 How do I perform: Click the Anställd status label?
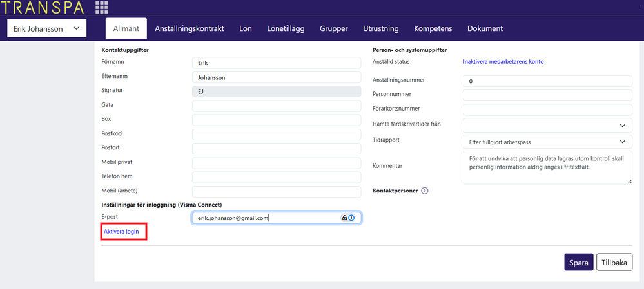[391, 62]
